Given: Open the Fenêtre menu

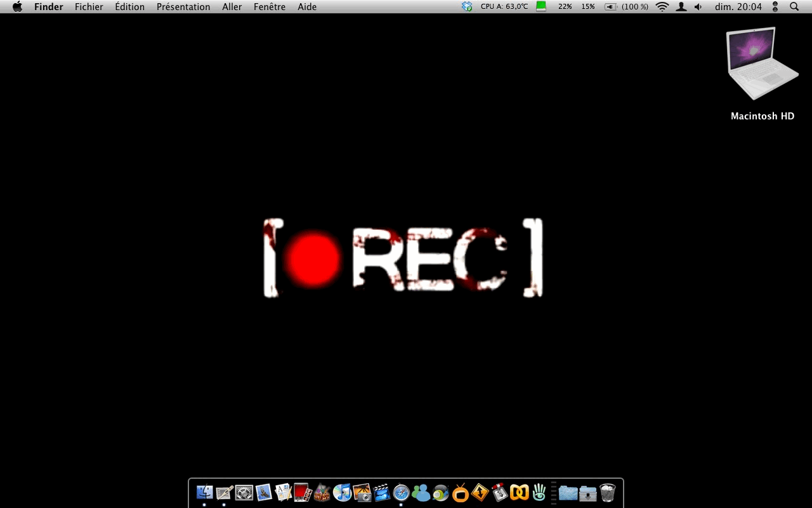Looking at the screenshot, I should [270, 7].
